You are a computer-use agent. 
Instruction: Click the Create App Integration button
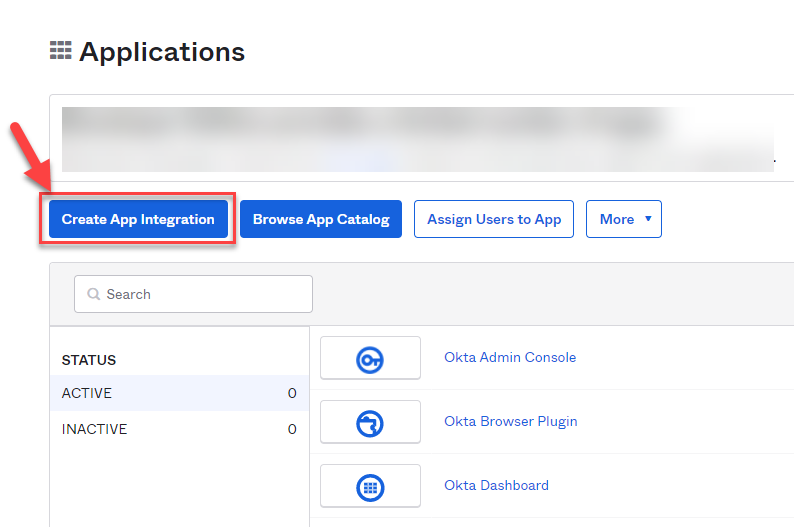pos(138,219)
